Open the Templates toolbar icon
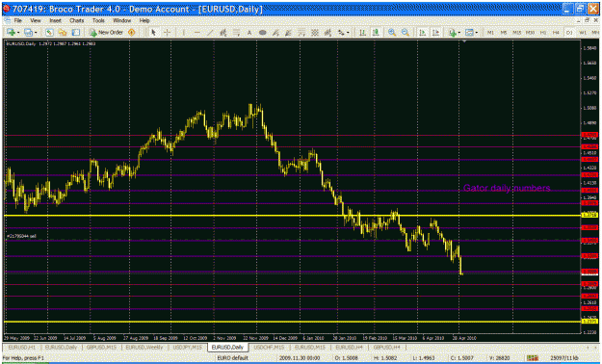The image size is (602, 364). [469, 33]
